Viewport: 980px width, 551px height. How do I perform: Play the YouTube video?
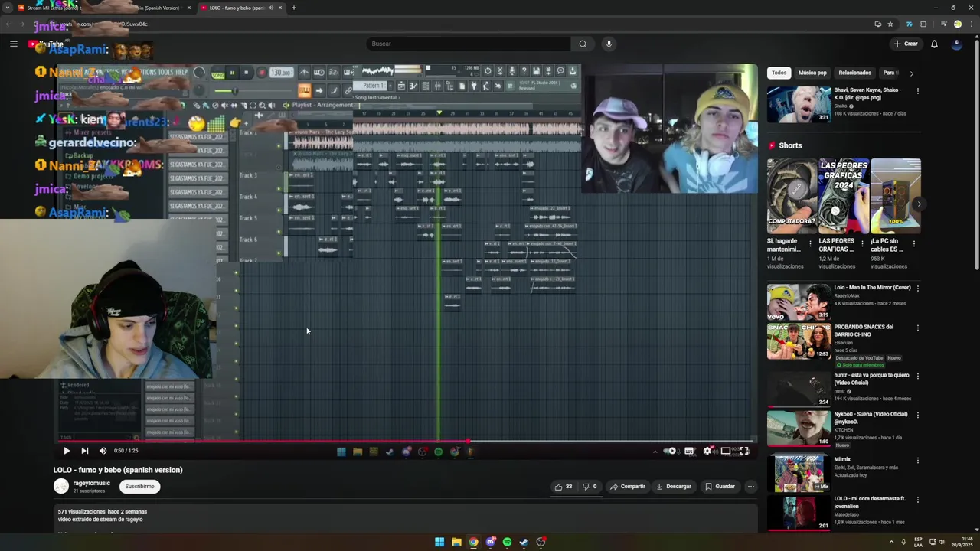tap(67, 451)
